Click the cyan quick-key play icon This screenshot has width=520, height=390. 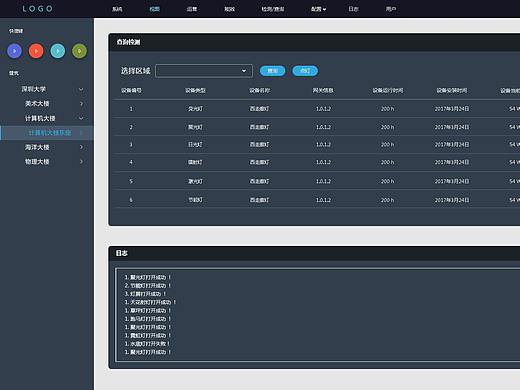58,51
